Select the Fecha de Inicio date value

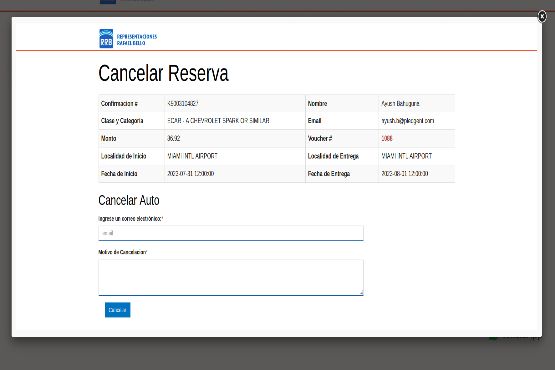pyautogui.click(x=190, y=173)
